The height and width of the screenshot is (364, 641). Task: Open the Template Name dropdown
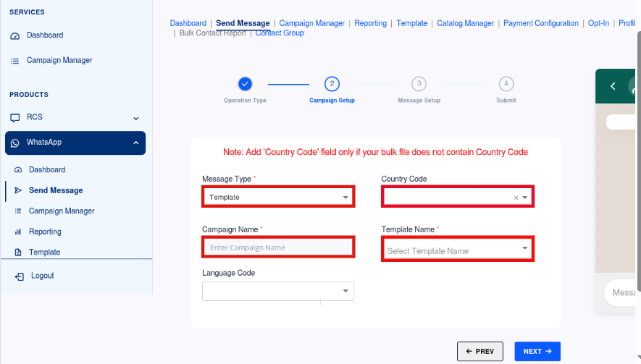[x=458, y=248]
